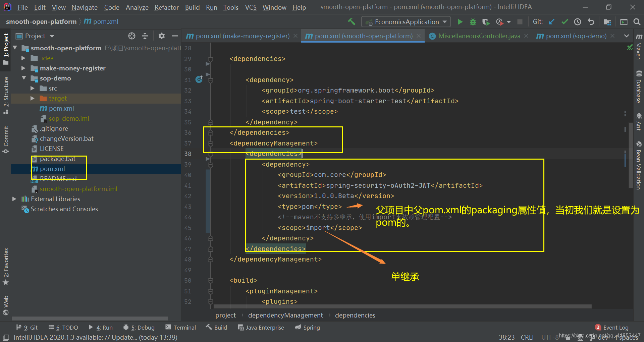Run EconomicsApplication with the green play icon
The height and width of the screenshot is (342, 644).
click(x=460, y=22)
